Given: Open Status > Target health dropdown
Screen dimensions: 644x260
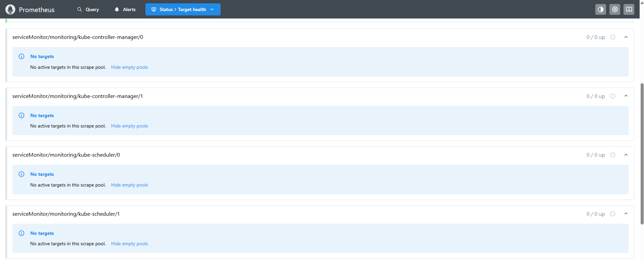Looking at the screenshot, I should pyautogui.click(x=183, y=9).
